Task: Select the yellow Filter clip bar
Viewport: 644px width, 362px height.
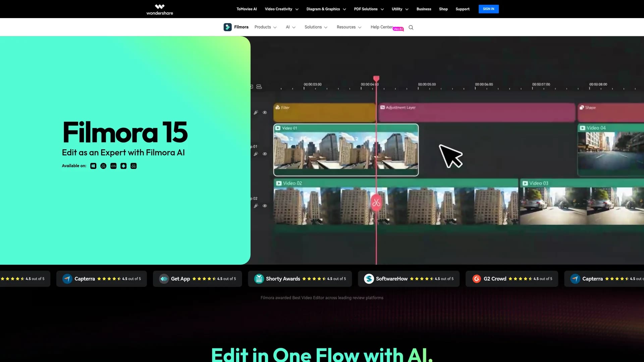Action: pyautogui.click(x=324, y=113)
